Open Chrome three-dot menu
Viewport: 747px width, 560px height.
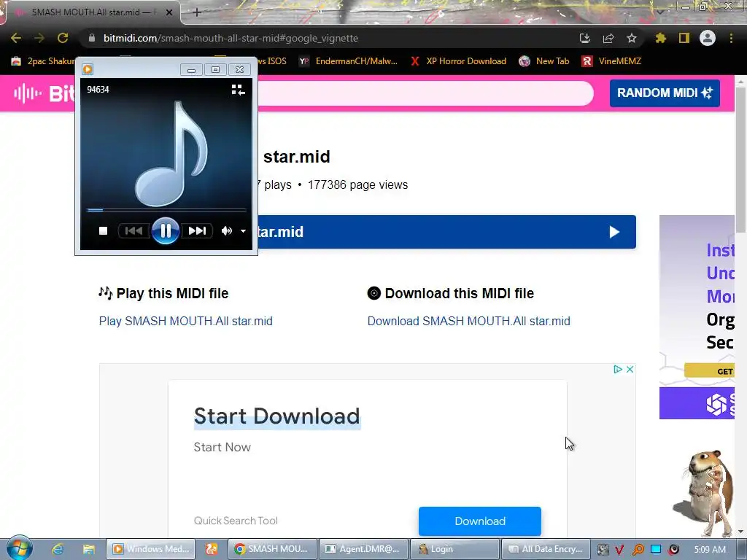731,38
